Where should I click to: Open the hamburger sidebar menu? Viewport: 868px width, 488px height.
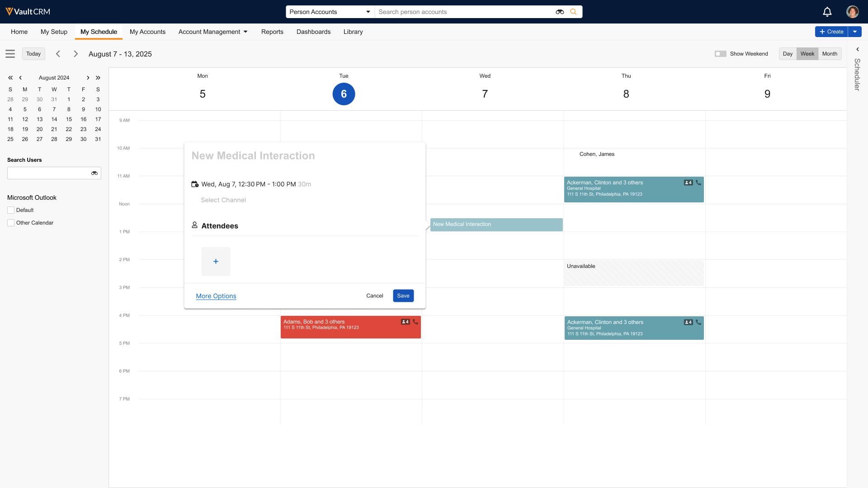click(10, 54)
